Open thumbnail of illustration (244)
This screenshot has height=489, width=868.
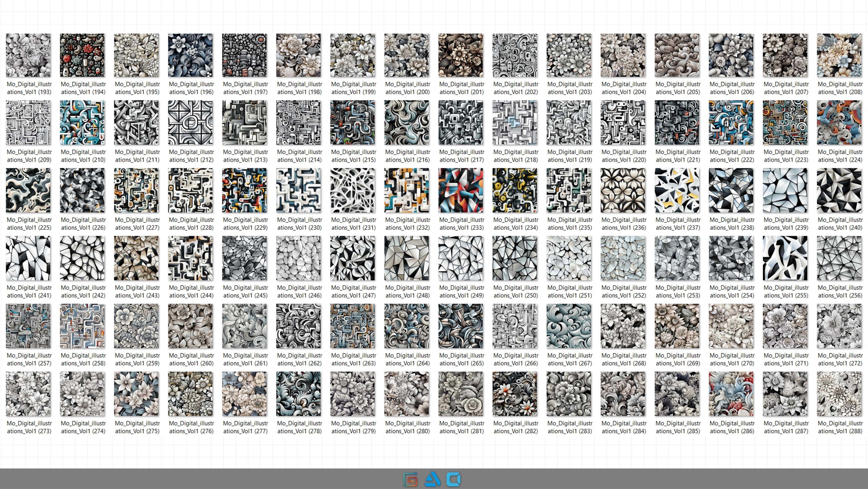pyautogui.click(x=190, y=258)
